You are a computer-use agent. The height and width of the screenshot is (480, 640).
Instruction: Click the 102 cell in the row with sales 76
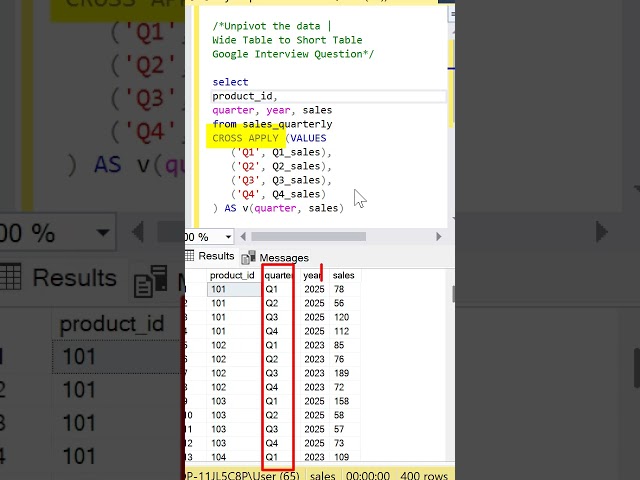pyautogui.click(x=218, y=359)
